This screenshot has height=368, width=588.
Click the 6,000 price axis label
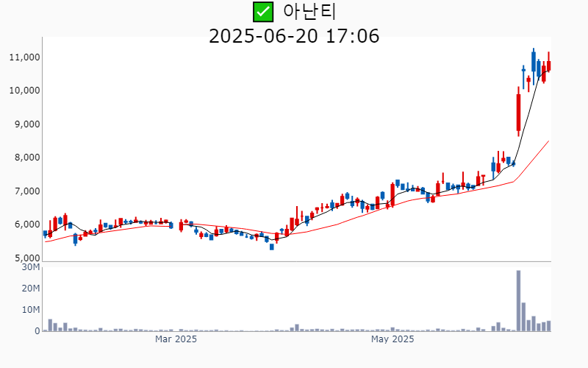coord(27,224)
